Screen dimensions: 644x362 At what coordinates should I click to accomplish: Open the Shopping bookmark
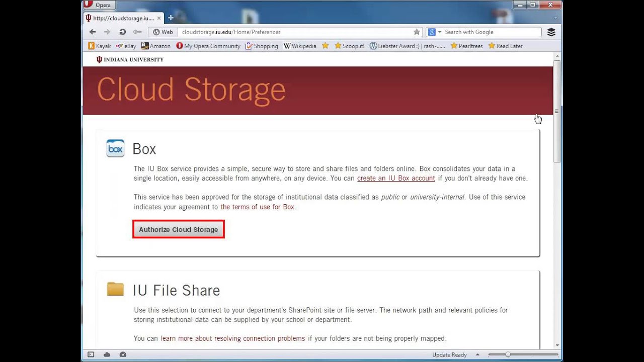(262, 46)
